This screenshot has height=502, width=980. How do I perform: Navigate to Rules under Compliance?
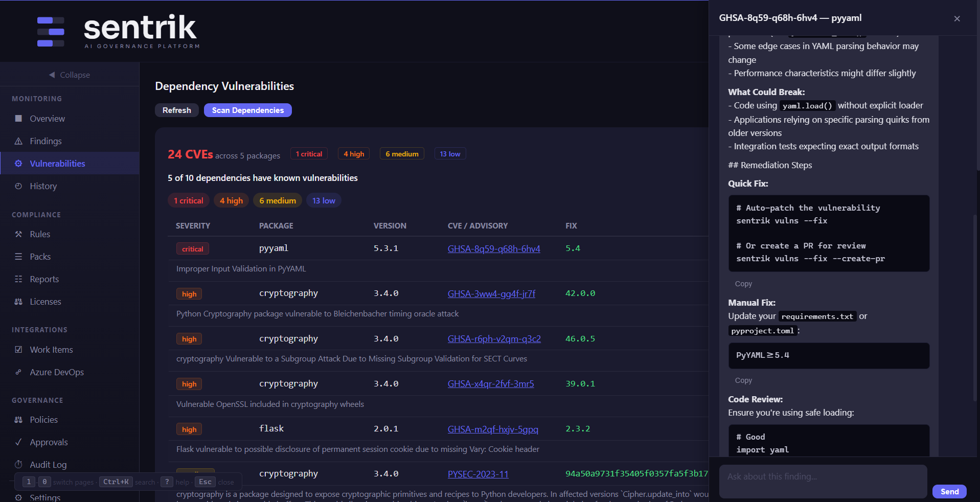[70, 234]
